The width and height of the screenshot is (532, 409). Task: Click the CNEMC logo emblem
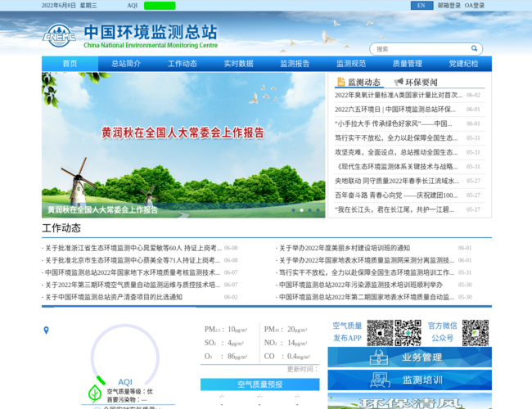pos(60,36)
